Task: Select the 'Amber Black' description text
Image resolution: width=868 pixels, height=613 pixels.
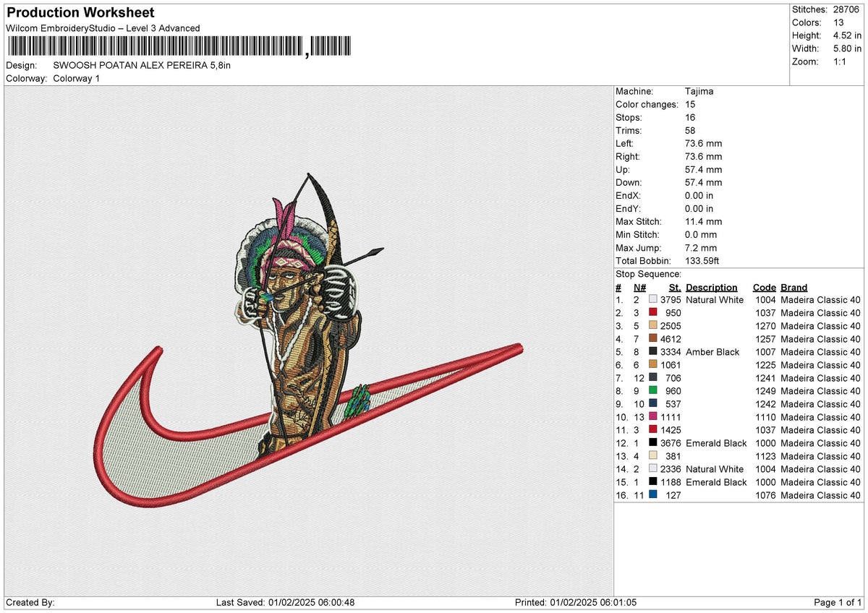Action: point(712,351)
